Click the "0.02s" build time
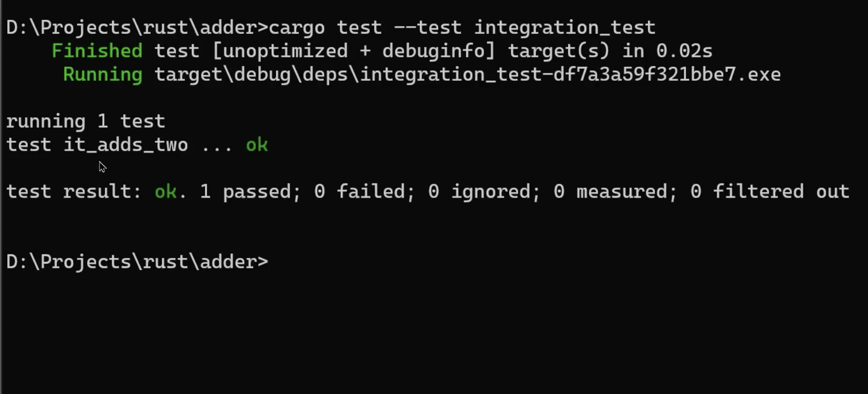The width and height of the screenshot is (868, 394). 684,51
